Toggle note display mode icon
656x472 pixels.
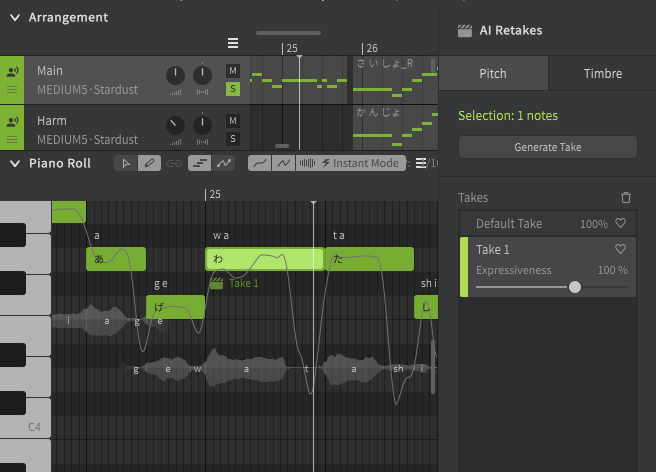200,163
